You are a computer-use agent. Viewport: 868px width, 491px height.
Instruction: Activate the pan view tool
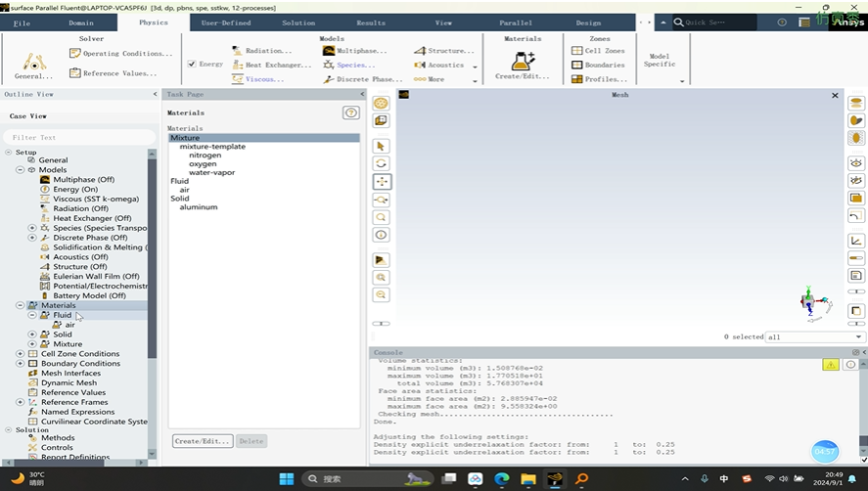tap(381, 182)
